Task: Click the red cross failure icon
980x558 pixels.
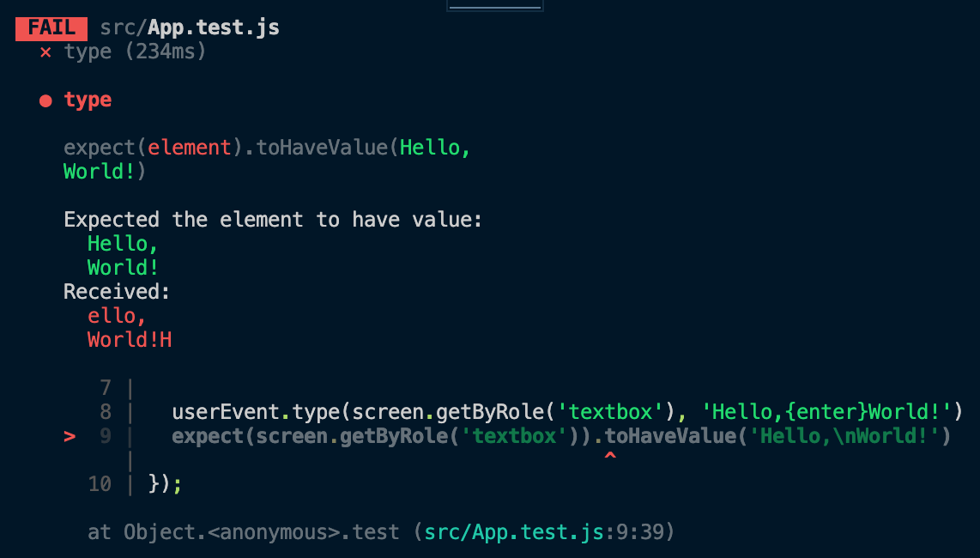Action: (x=45, y=52)
